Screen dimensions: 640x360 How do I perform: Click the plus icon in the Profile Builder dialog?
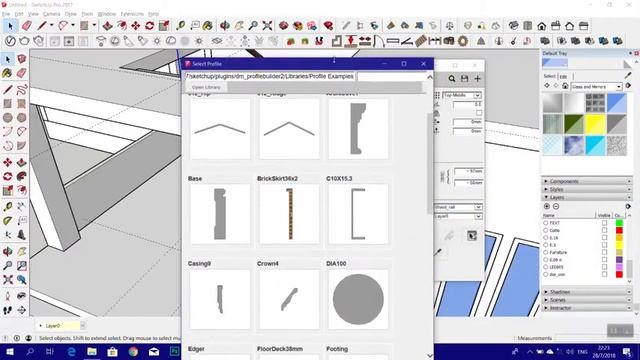pyautogui.click(x=477, y=78)
